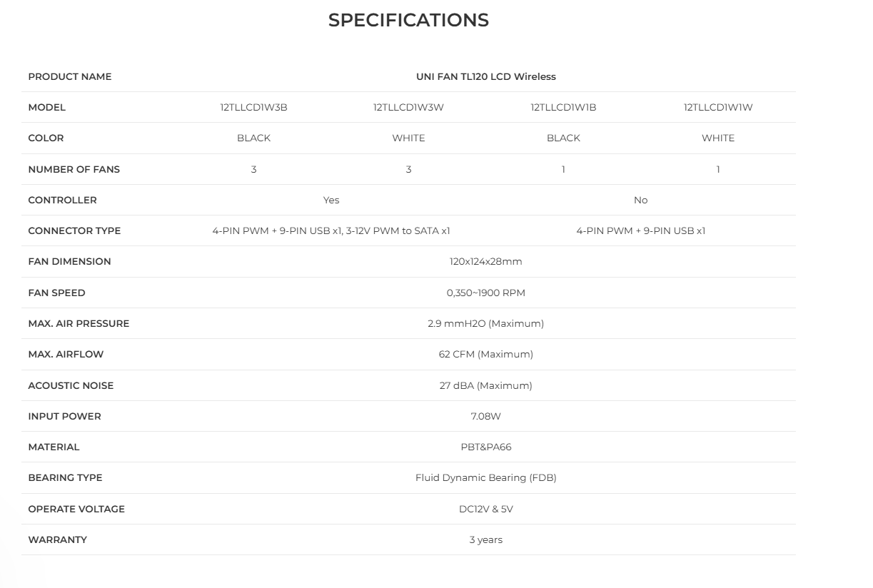Click the 2.9 mmH2O air pressure value
This screenshot has width=873, height=588.
click(x=485, y=324)
